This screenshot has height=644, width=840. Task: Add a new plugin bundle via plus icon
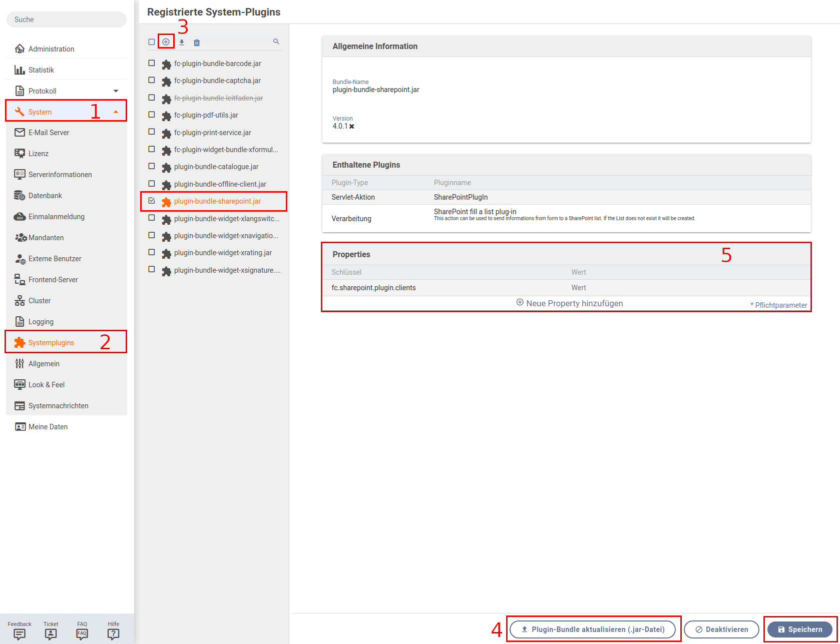coord(166,42)
